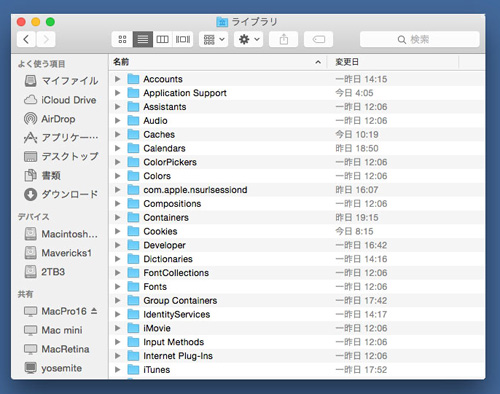Select the Internet Plug-Ins folder name

pos(178,356)
